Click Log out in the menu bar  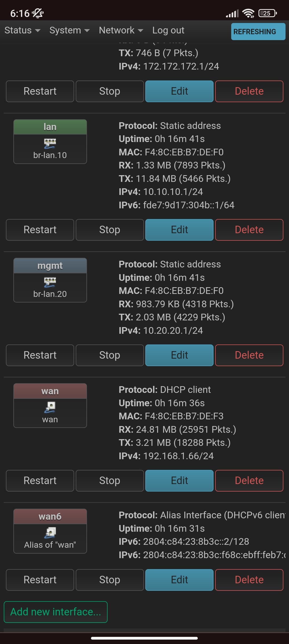[x=168, y=30]
